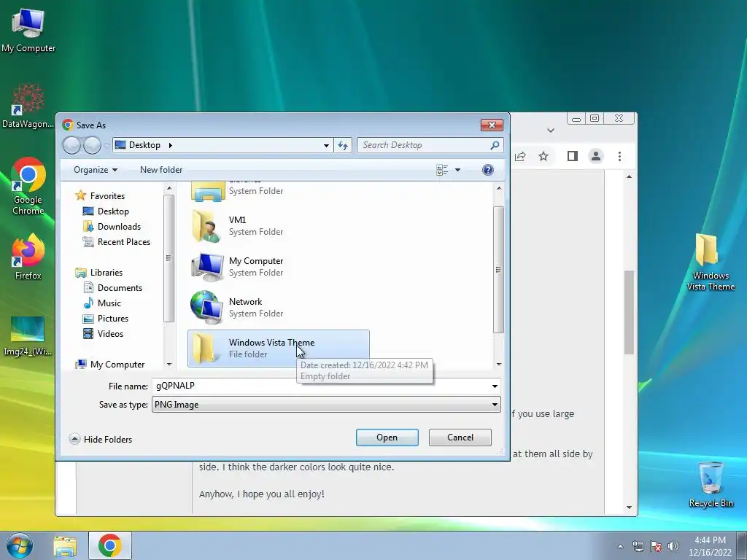Cancel the Save As dialog
This screenshot has width=747, height=560.
pyautogui.click(x=460, y=437)
